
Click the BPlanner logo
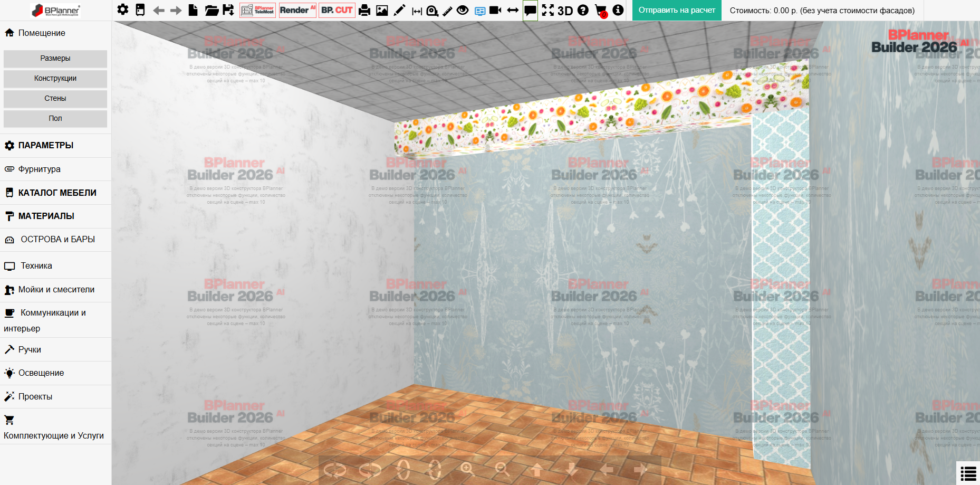[55, 10]
